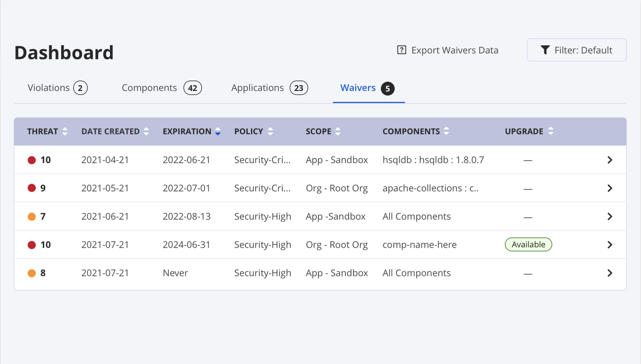Click Export Waivers Data icon
Image resolution: width=641 pixels, height=364 pixels.
(x=401, y=50)
